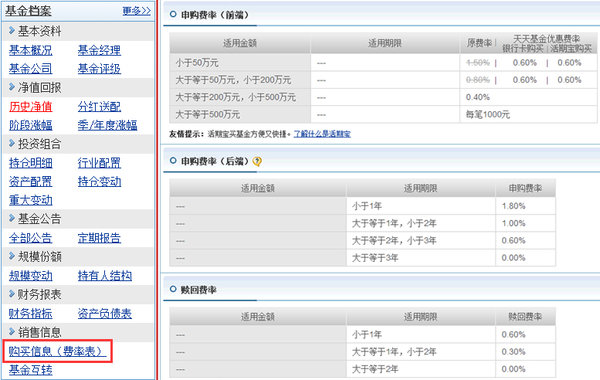
Task: Click the arrow icon beside 规模份额
Action: click(x=11, y=256)
